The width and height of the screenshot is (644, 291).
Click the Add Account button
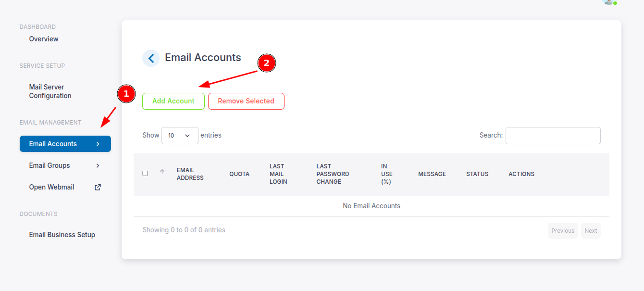(173, 101)
